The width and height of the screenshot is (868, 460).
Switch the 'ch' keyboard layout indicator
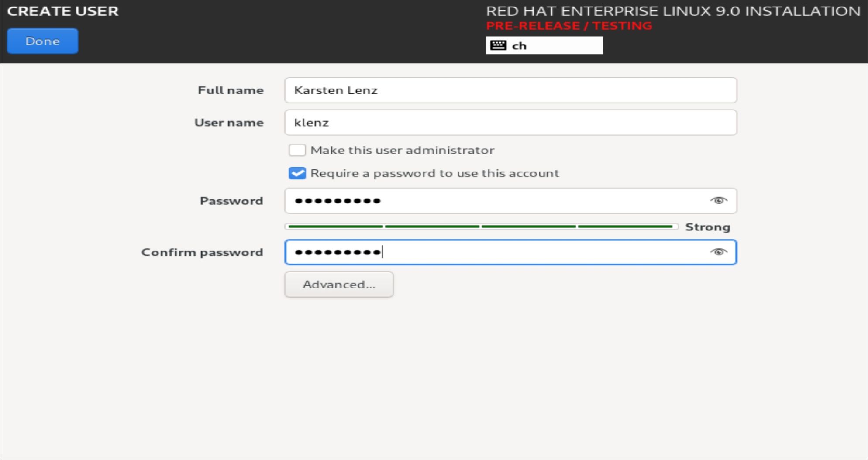(544, 45)
